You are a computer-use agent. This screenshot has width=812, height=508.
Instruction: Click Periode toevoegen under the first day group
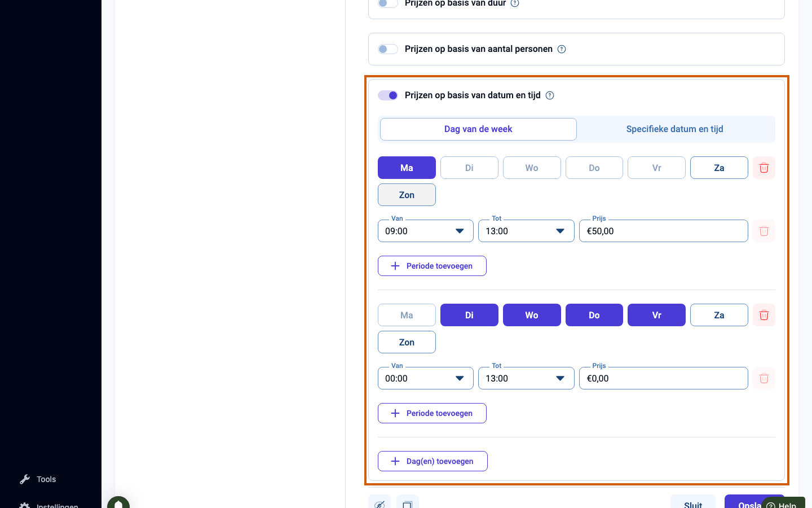[432, 266]
